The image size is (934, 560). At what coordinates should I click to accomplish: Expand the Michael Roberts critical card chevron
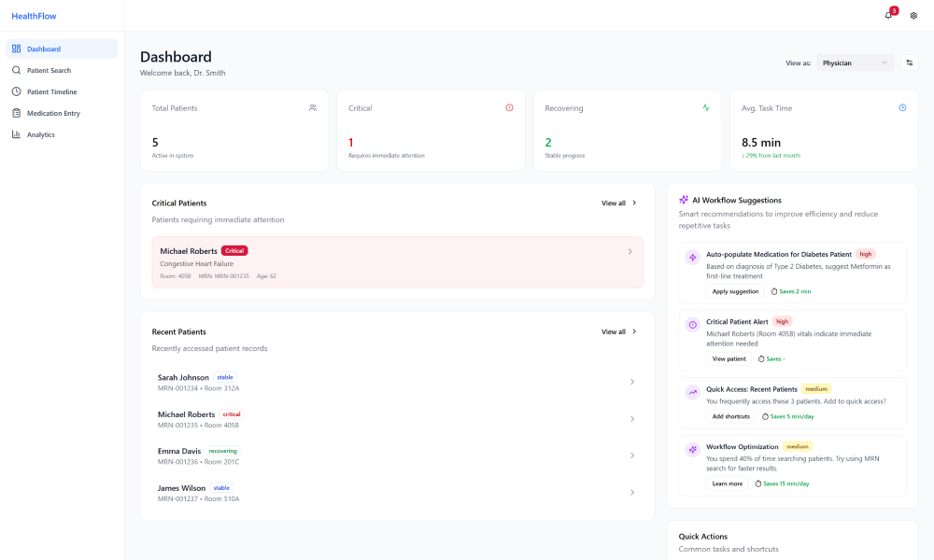(630, 252)
